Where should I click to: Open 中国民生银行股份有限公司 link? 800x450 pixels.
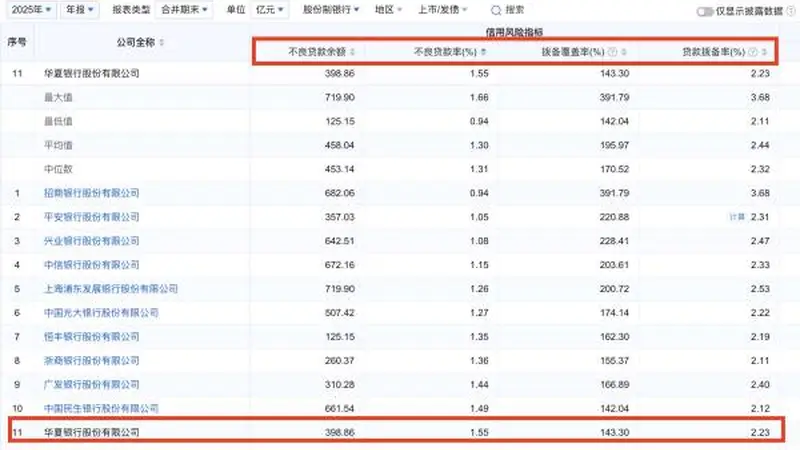(x=101, y=409)
